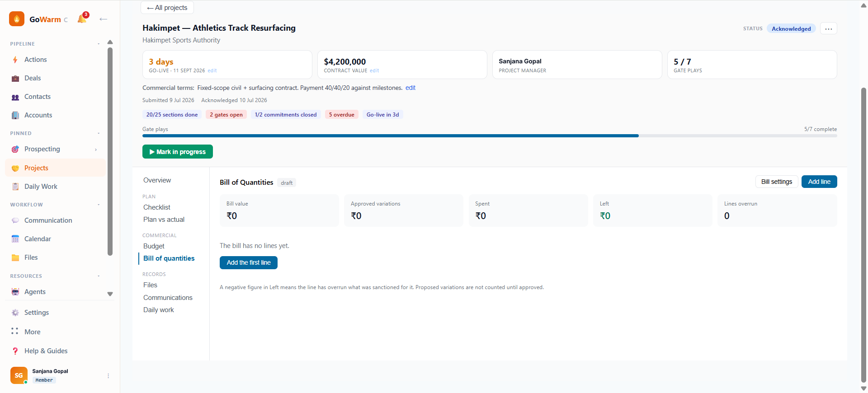868x393 pixels.
Task: Open Accounts via building icon
Action: [15, 115]
